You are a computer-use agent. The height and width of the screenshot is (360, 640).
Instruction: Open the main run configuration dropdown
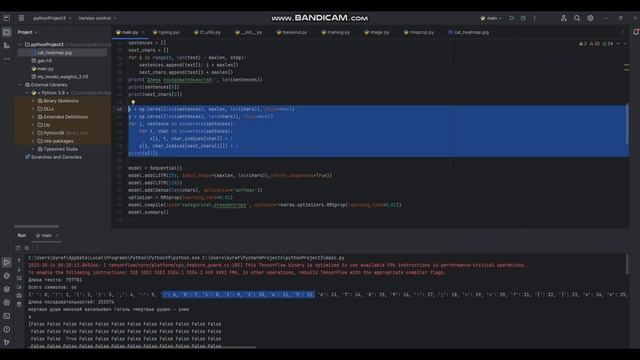[491, 18]
